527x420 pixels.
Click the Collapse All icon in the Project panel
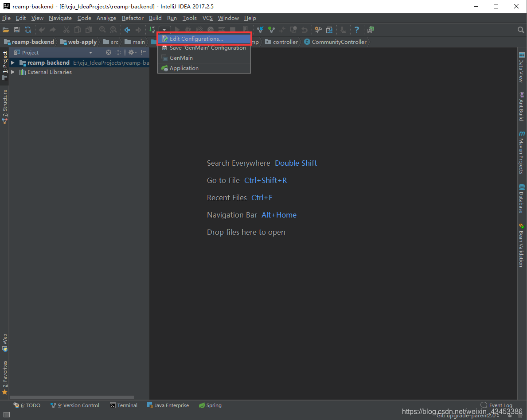(118, 52)
